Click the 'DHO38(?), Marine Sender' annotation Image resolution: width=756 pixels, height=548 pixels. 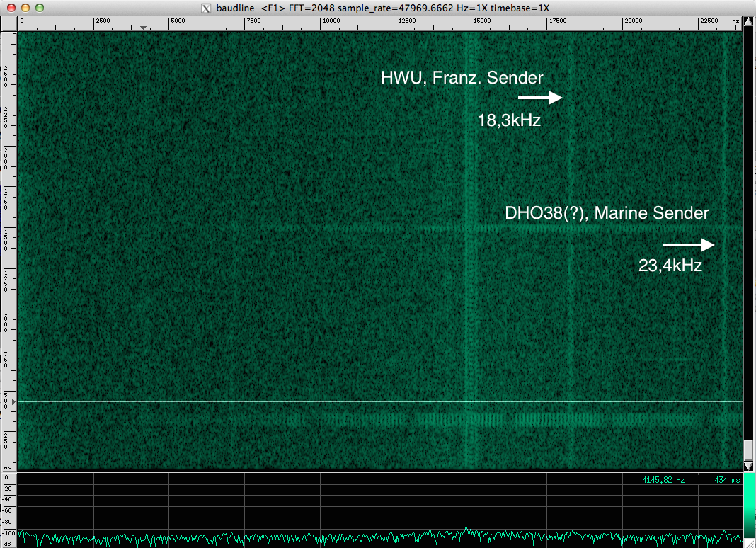click(x=607, y=212)
